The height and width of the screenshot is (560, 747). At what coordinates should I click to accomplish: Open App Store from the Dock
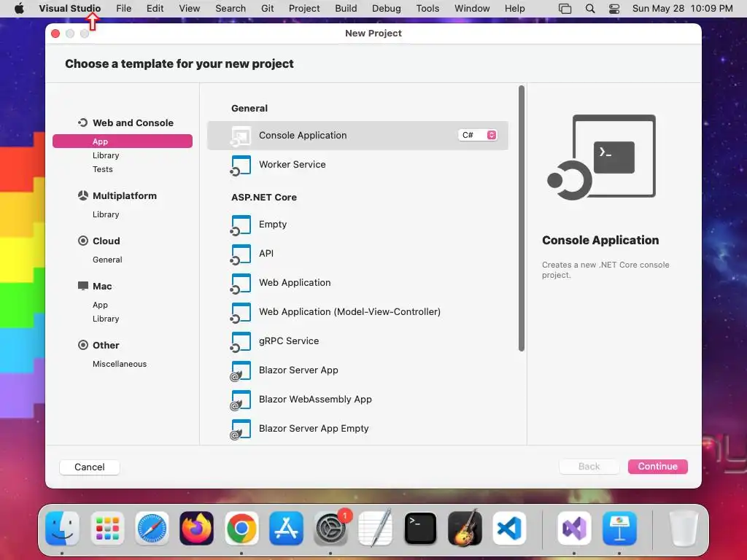point(286,528)
